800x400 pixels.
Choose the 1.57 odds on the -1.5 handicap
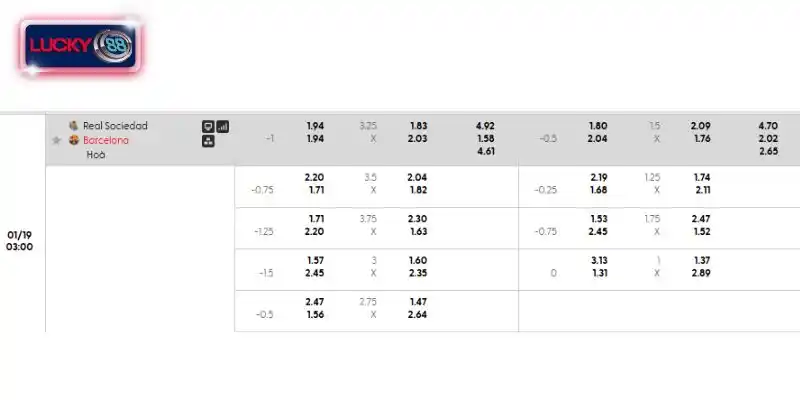[x=315, y=260]
